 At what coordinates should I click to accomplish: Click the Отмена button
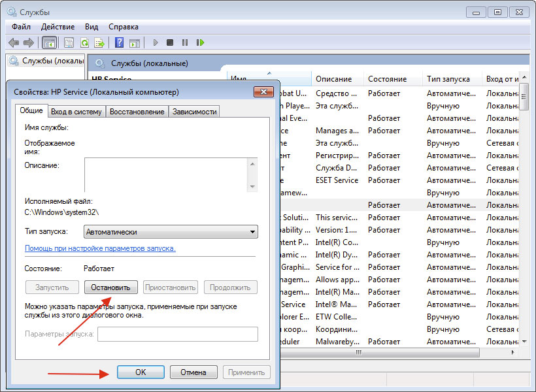click(x=193, y=372)
